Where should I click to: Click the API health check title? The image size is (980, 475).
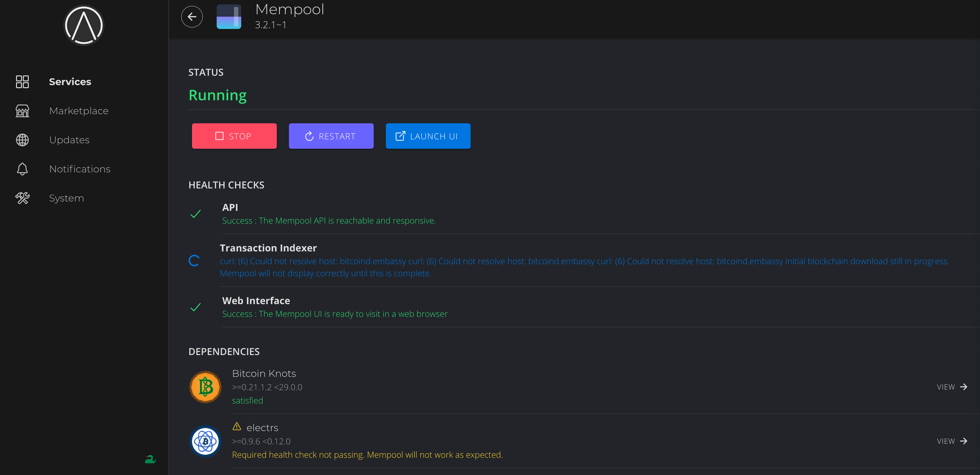pyautogui.click(x=230, y=208)
